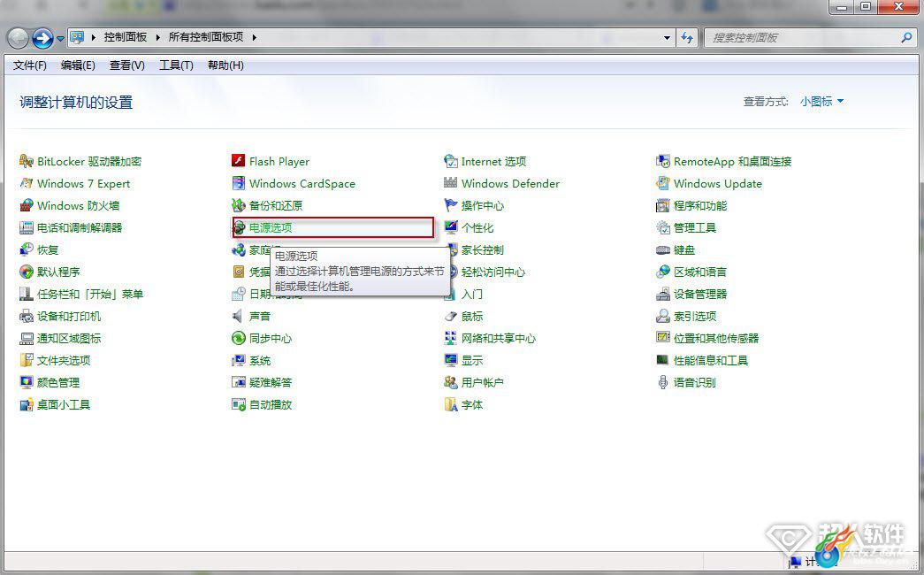Open the 疑难解答 link
Viewport: 924px width, 575px height.
click(x=270, y=382)
